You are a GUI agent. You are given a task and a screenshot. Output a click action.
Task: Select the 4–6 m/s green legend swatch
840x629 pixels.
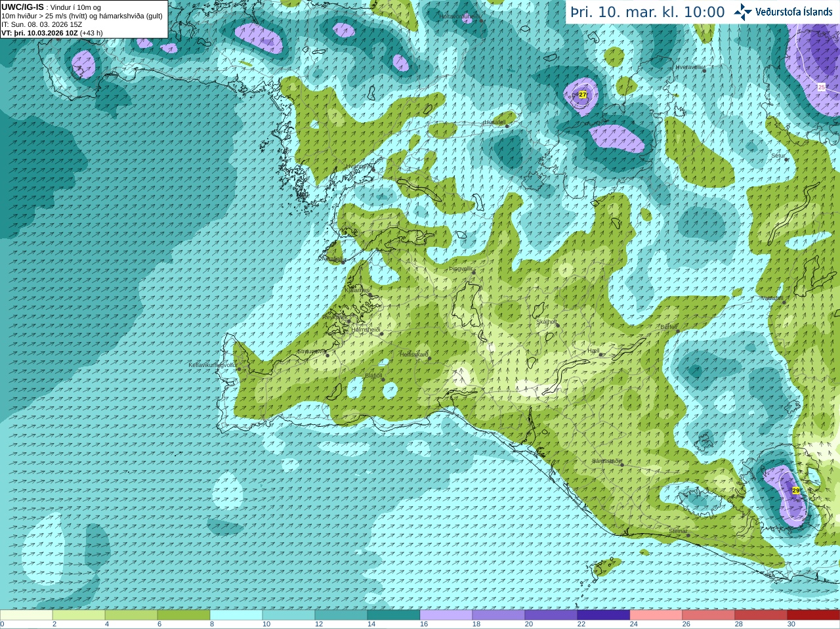click(131, 615)
